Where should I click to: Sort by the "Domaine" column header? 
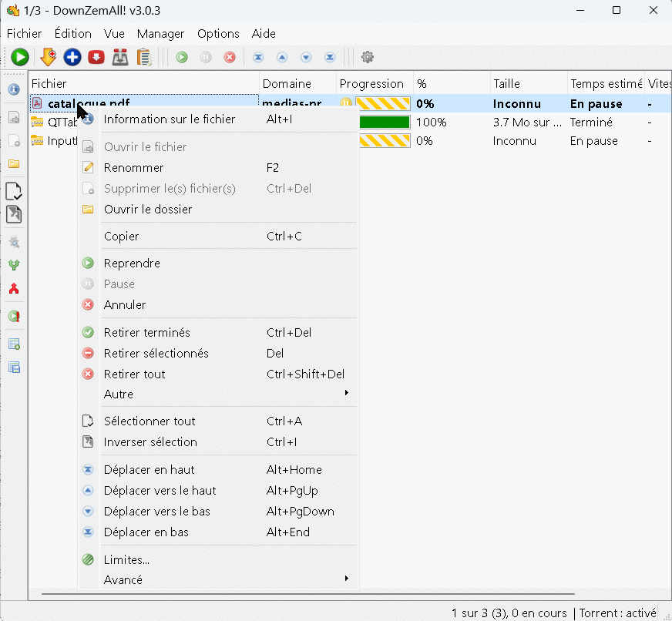pos(298,83)
